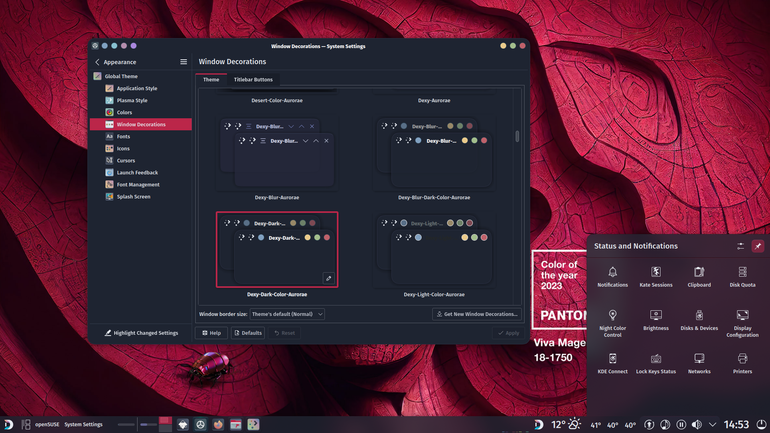770x433 pixels.
Task: Open the Kate Sessions applet
Action: point(656,277)
